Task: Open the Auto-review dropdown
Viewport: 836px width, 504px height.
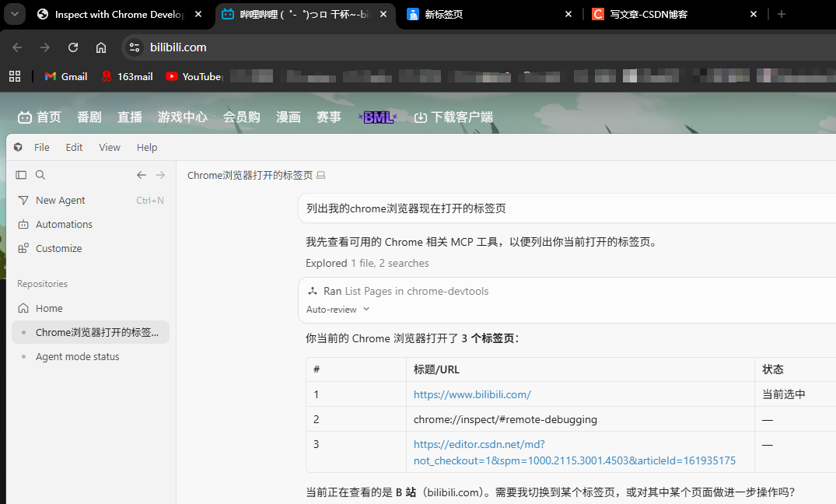Action: click(x=338, y=310)
